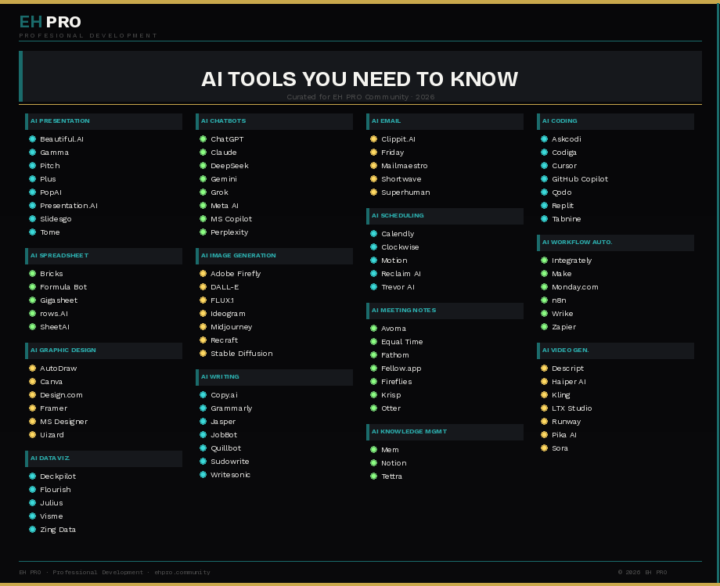The image size is (720, 586).
Task: Select the AI SPREADSHEET section header
Action: pyautogui.click(x=104, y=256)
